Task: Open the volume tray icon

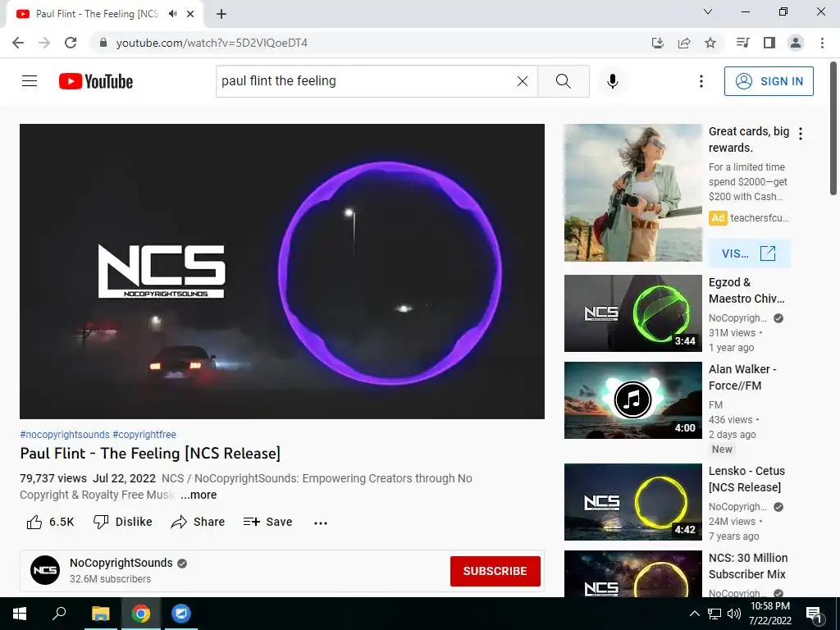Action: coord(733,614)
